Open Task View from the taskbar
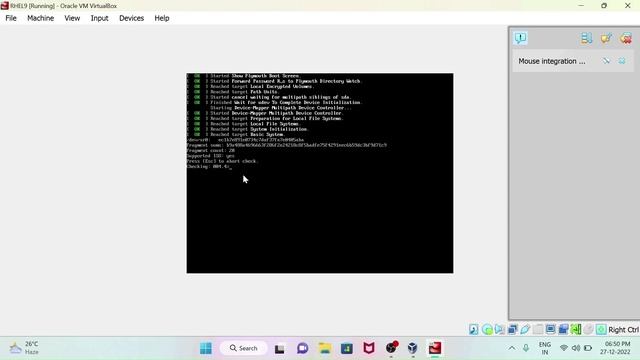Image resolution: width=640 pixels, height=360 pixels. 280,348
